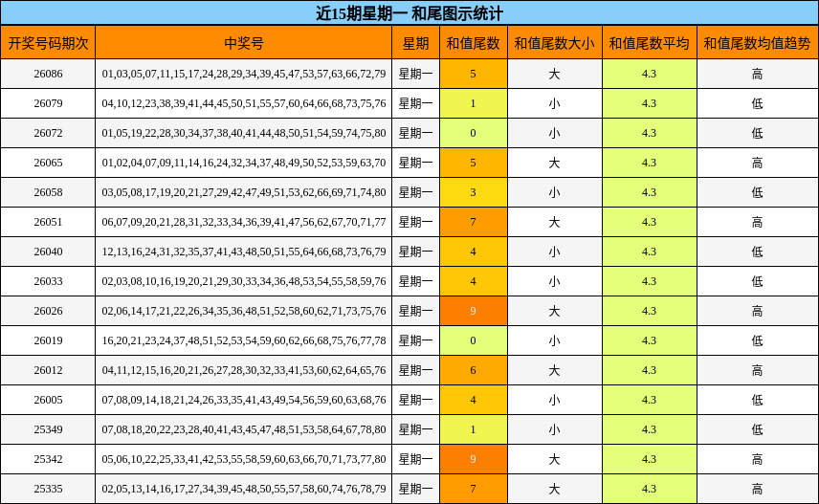Image resolution: width=819 pixels, height=504 pixels.
Task: Select issue number 26019
Action: [48, 340]
